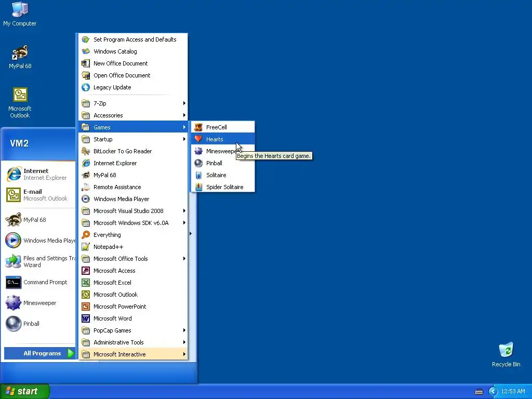Click the Microsoft Word icon
This screenshot has height=399, width=532.
tap(86, 318)
